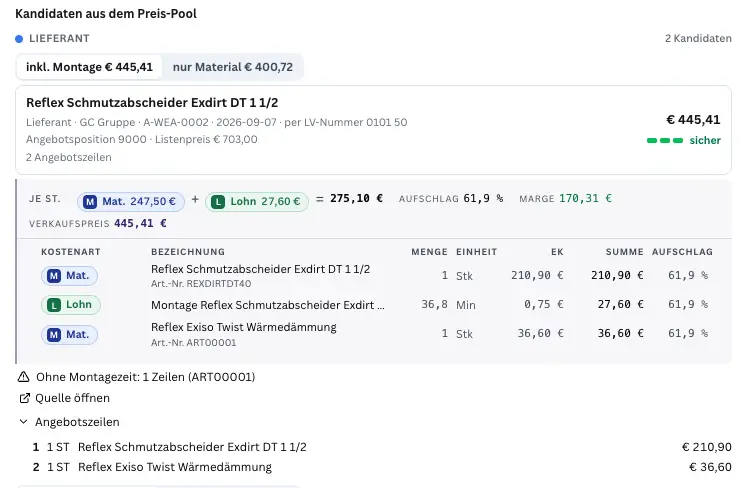The image size is (750, 488).
Task: Click the SUMME column header
Action: tap(625, 252)
